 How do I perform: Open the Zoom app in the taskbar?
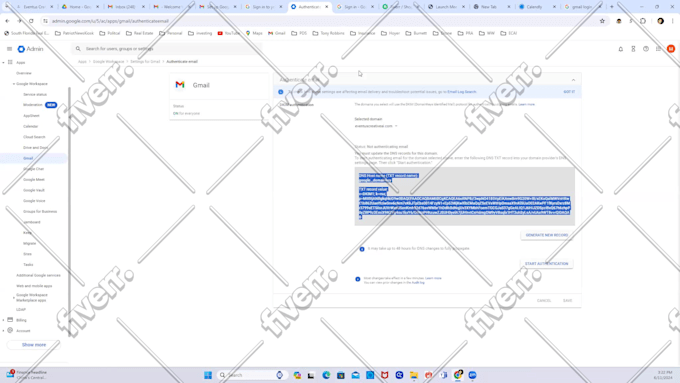point(472,375)
